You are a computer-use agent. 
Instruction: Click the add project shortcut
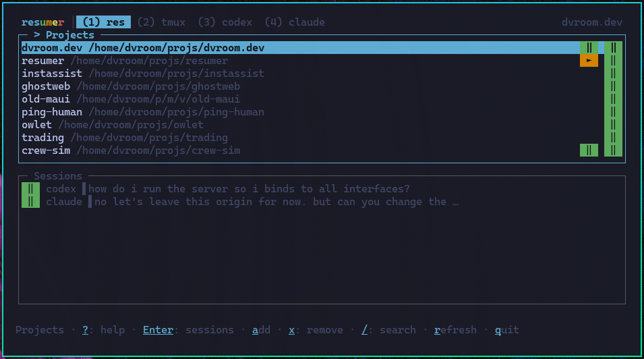tap(261, 330)
